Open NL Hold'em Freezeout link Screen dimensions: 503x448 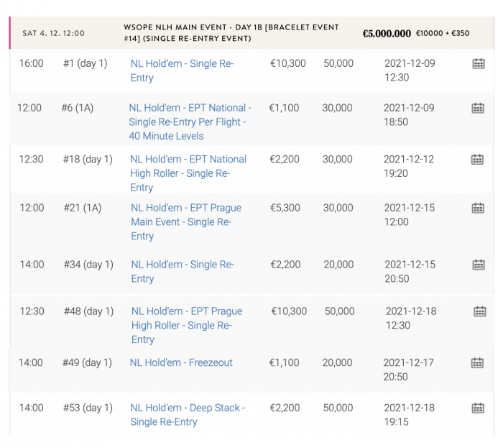click(181, 363)
